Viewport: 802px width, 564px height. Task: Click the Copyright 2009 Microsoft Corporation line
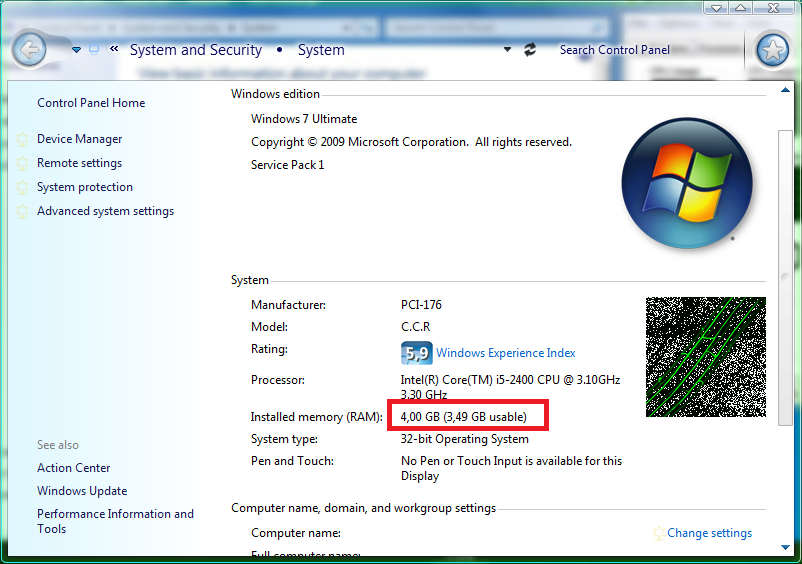[411, 142]
